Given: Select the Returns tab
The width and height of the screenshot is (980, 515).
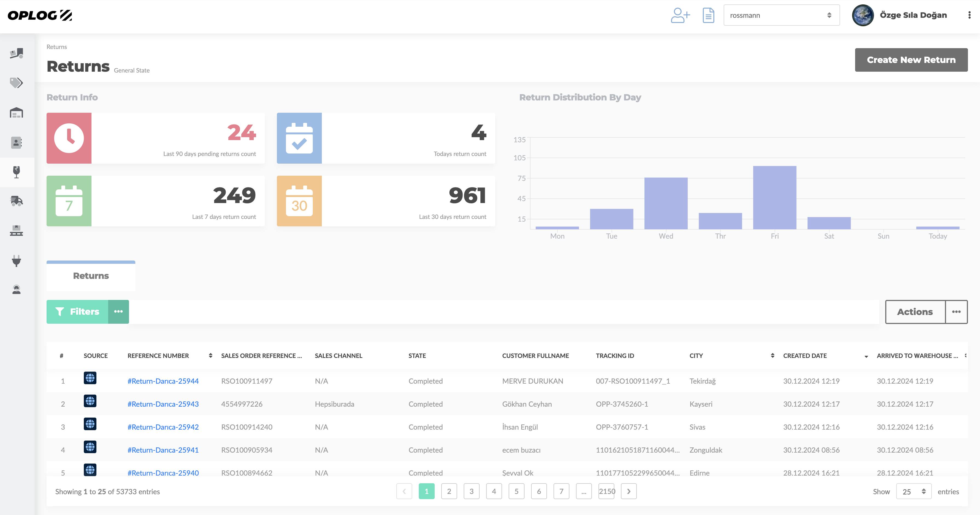Looking at the screenshot, I should tap(91, 275).
